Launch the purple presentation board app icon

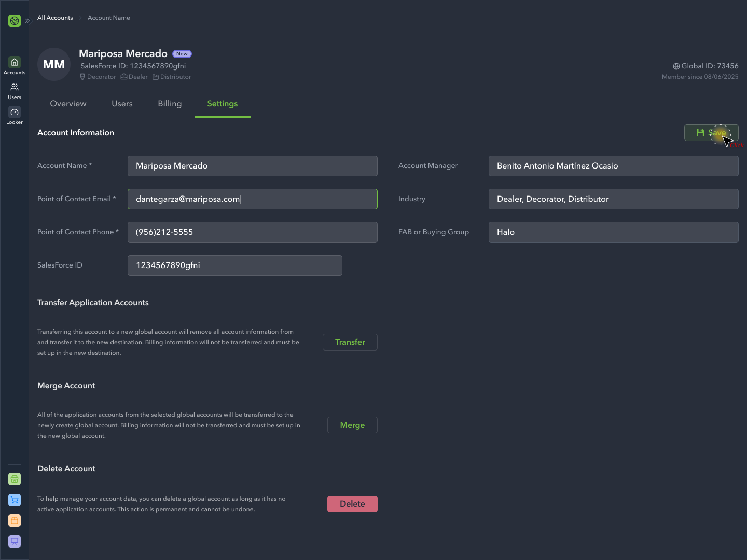pyautogui.click(x=14, y=541)
